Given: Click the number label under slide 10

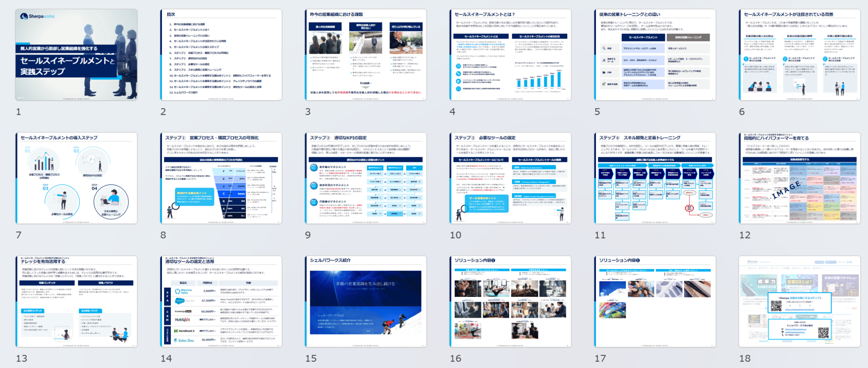Looking at the screenshot, I should 455,235.
